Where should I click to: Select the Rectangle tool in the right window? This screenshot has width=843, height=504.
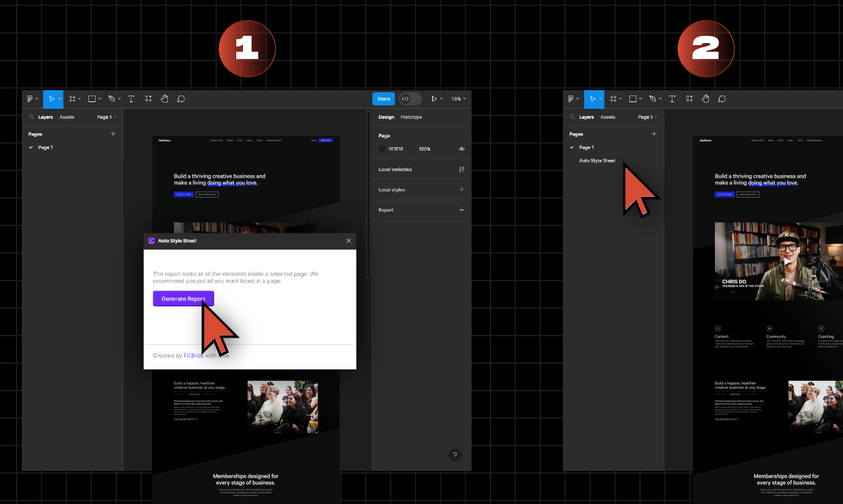[633, 99]
